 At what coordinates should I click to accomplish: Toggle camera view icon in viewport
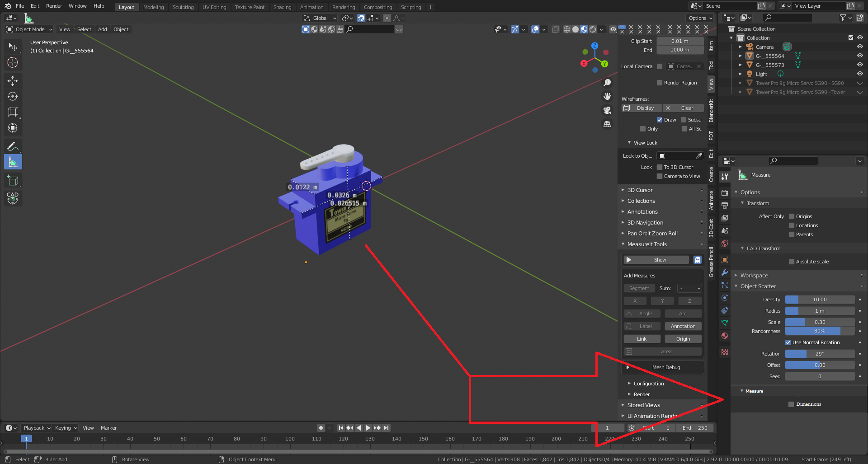pos(607,110)
